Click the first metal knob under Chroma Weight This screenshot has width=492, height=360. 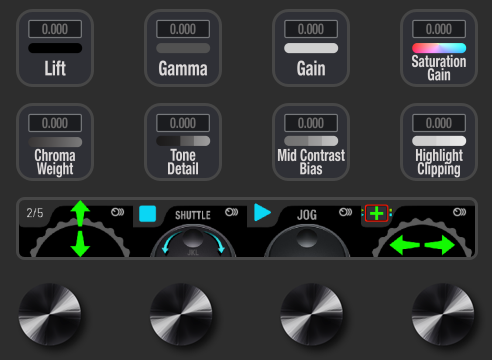click(x=49, y=314)
